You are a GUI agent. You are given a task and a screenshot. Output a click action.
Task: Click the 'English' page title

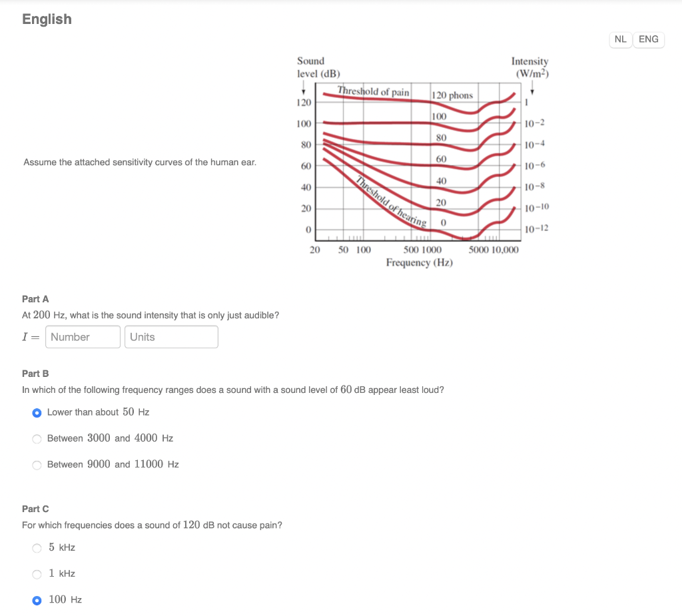46,19
